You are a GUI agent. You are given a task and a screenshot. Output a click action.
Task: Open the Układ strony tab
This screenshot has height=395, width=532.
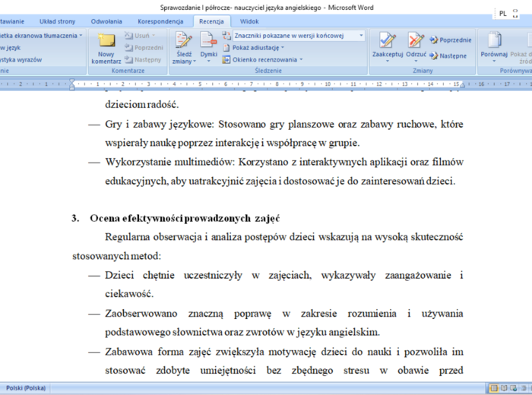click(57, 21)
